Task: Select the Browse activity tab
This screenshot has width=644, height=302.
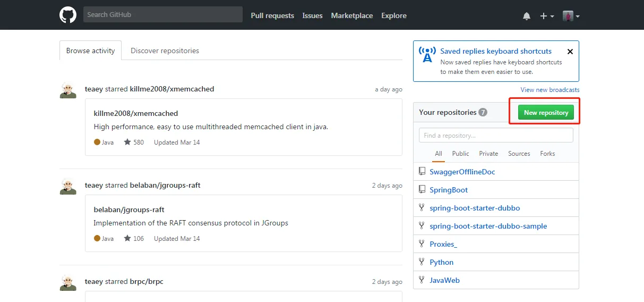Action: (90, 51)
